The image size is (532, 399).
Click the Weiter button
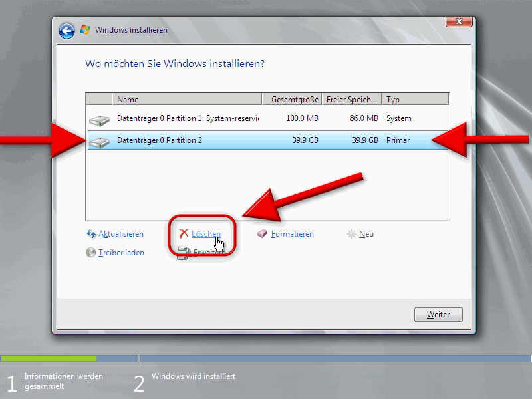(438, 315)
